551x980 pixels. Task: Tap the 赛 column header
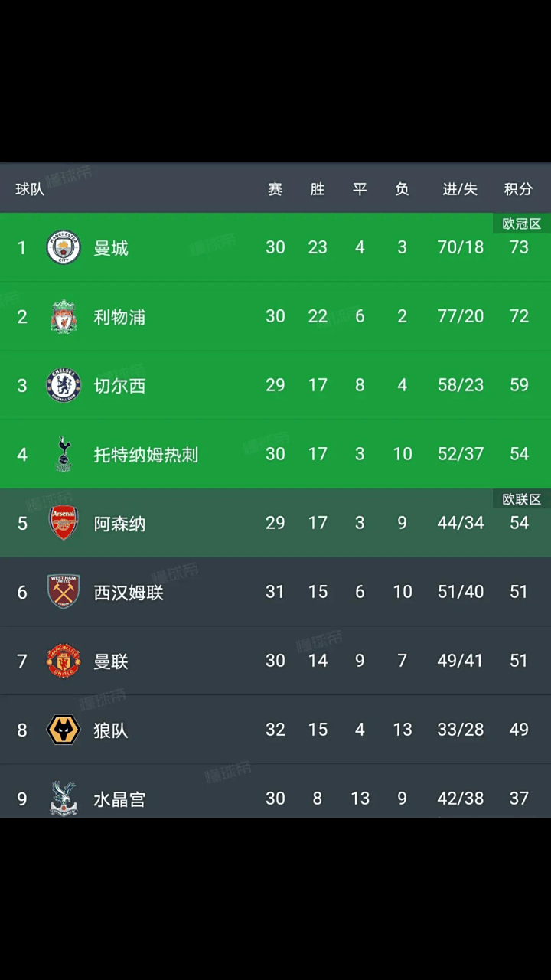click(x=275, y=189)
